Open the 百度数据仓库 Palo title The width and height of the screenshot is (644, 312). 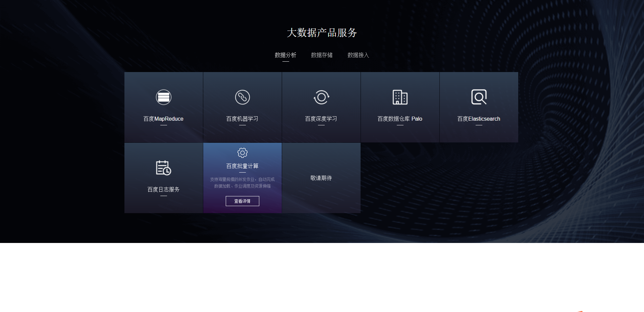coord(400,119)
